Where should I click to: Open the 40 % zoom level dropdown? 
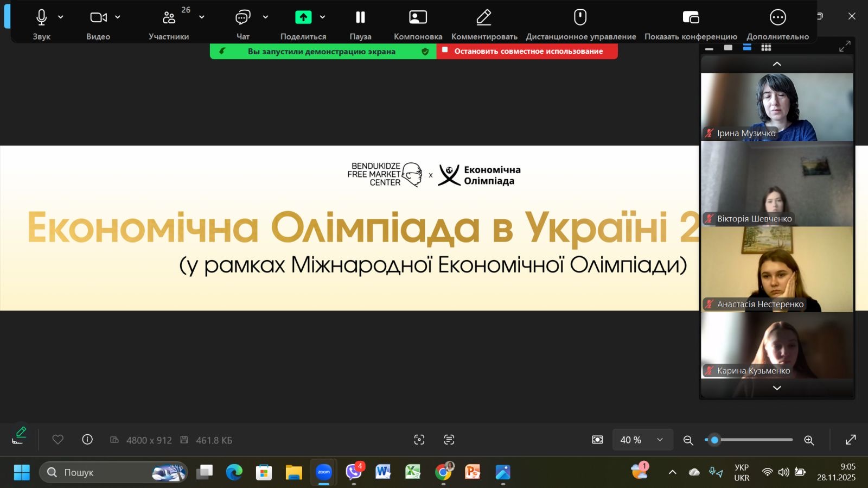642,440
